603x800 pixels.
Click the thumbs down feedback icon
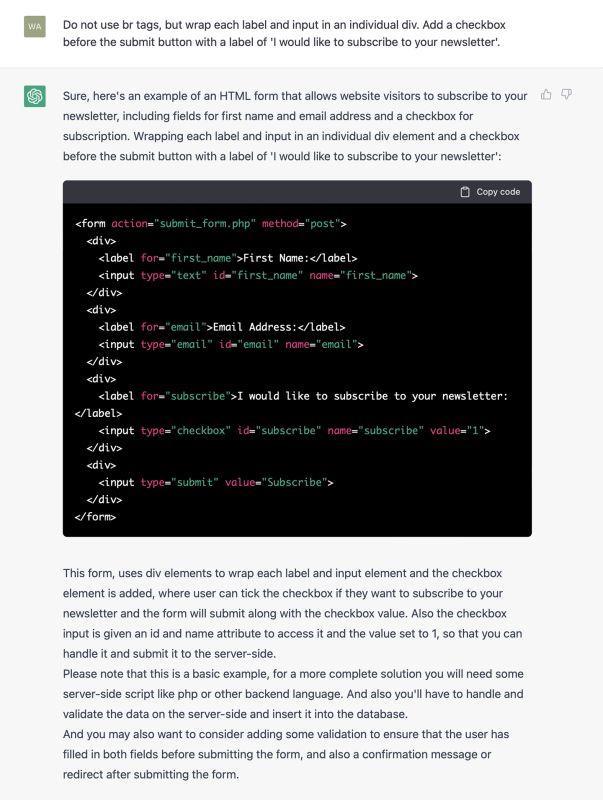pyautogui.click(x=566, y=93)
